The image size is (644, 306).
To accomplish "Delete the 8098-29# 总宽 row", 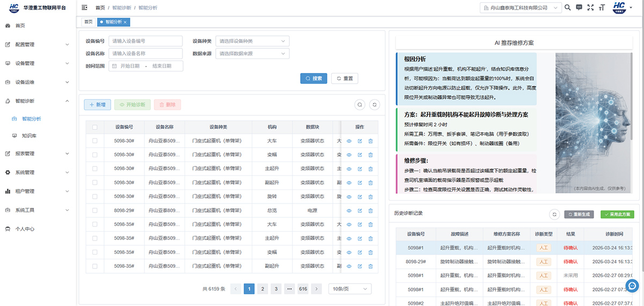I will pyautogui.click(x=370, y=210).
